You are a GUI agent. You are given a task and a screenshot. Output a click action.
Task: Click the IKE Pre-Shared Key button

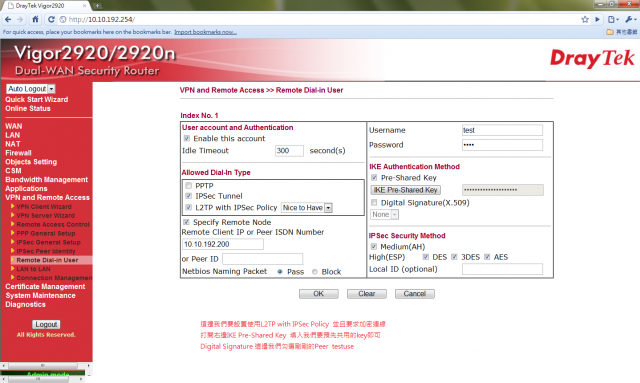(x=405, y=190)
